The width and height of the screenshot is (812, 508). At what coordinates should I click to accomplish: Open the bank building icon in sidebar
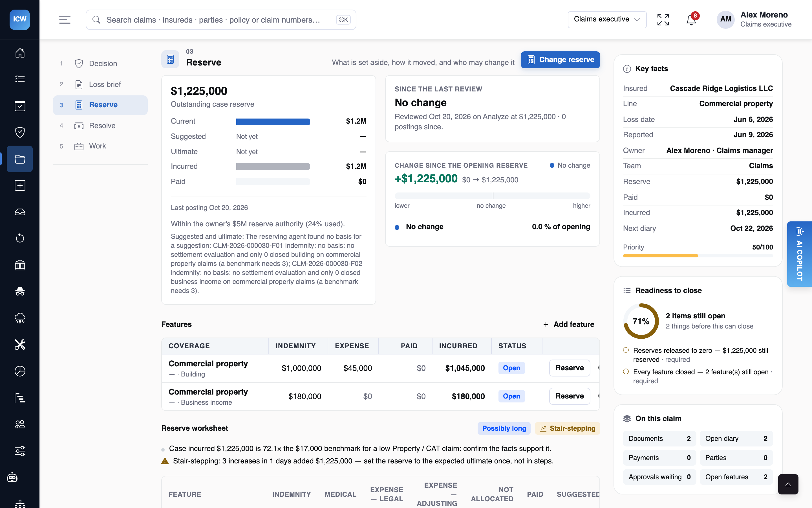coord(20,265)
